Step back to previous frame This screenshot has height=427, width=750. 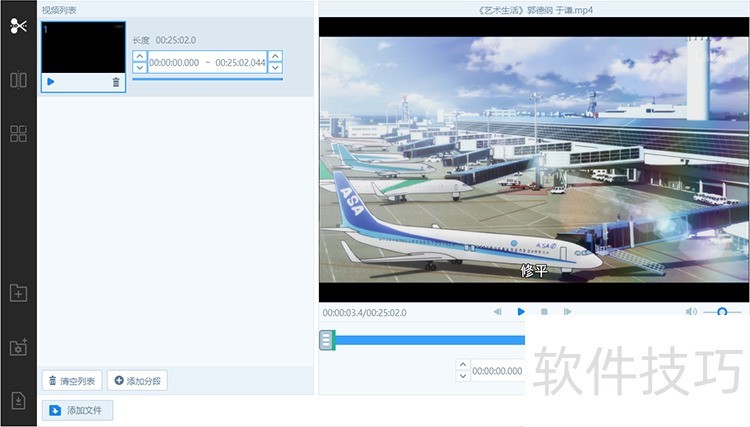pos(497,312)
